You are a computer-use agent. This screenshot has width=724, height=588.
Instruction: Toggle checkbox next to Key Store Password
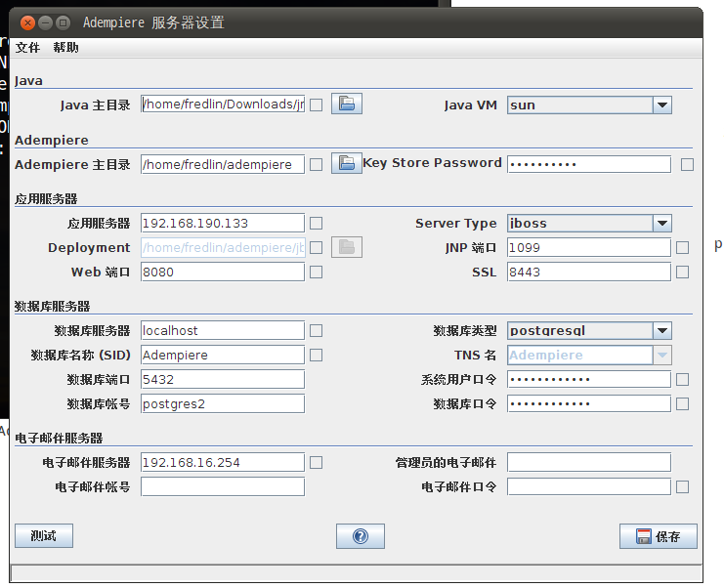(x=687, y=165)
